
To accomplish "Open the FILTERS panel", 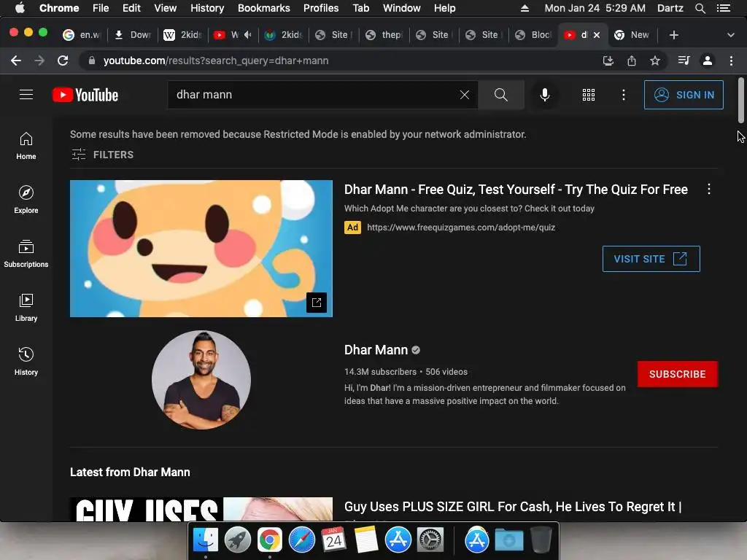I will click(x=102, y=155).
